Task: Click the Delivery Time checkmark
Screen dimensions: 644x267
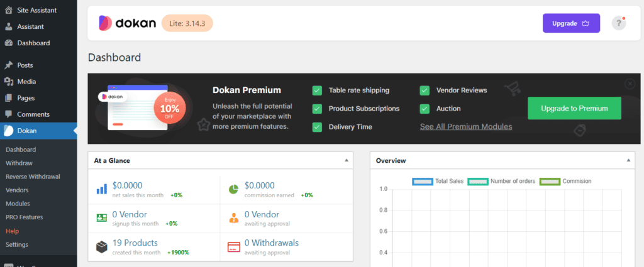Action: (x=317, y=127)
